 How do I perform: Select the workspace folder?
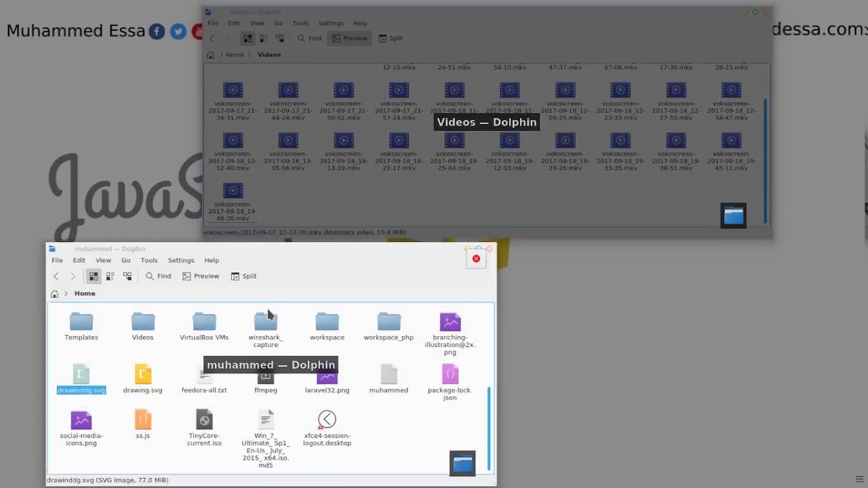(x=327, y=326)
